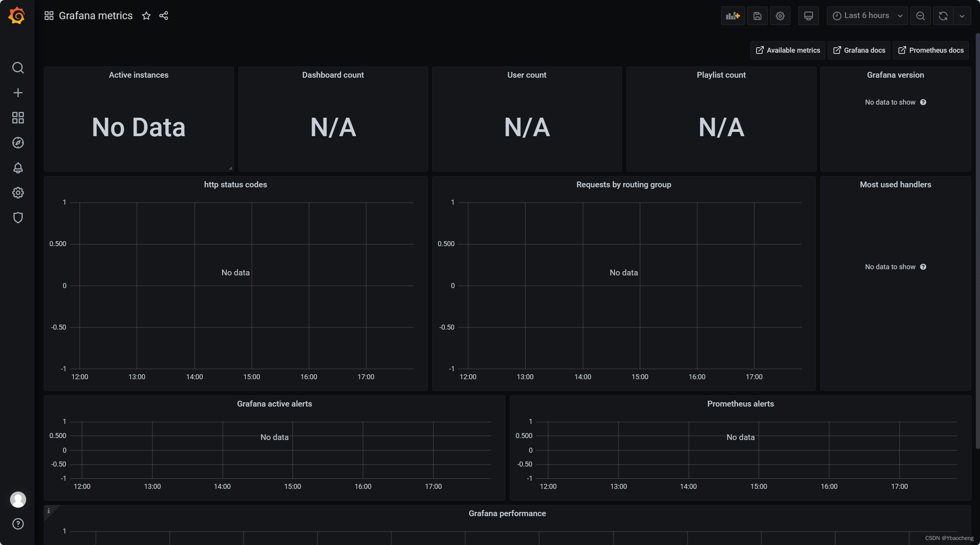Viewport: 980px width, 545px height.
Task: Open http status codes panel title menu
Action: click(x=235, y=185)
